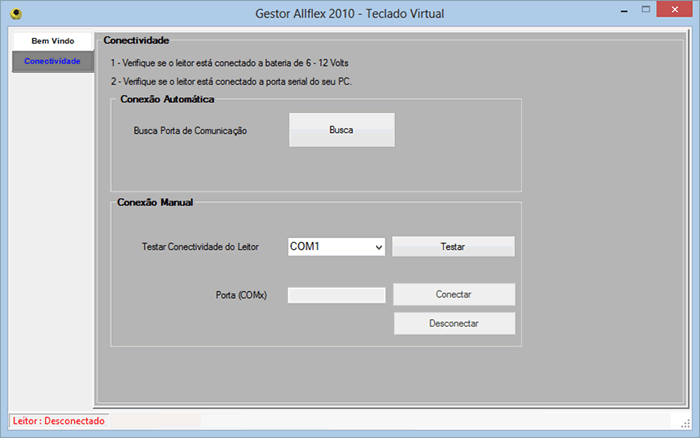Click the Conexão Manual group title
Screen dimensions: 700x438
[155, 202]
